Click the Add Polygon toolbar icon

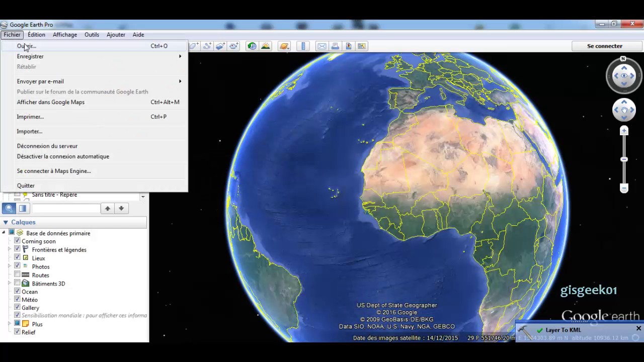point(194,46)
